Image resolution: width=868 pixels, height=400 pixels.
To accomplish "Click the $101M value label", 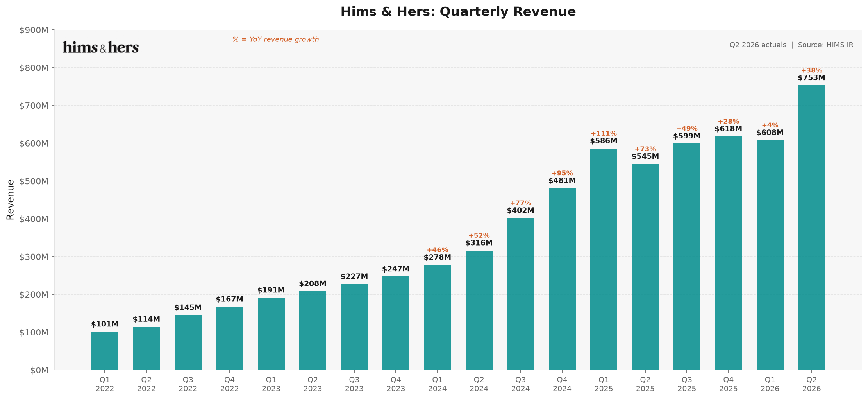I will [x=105, y=324].
